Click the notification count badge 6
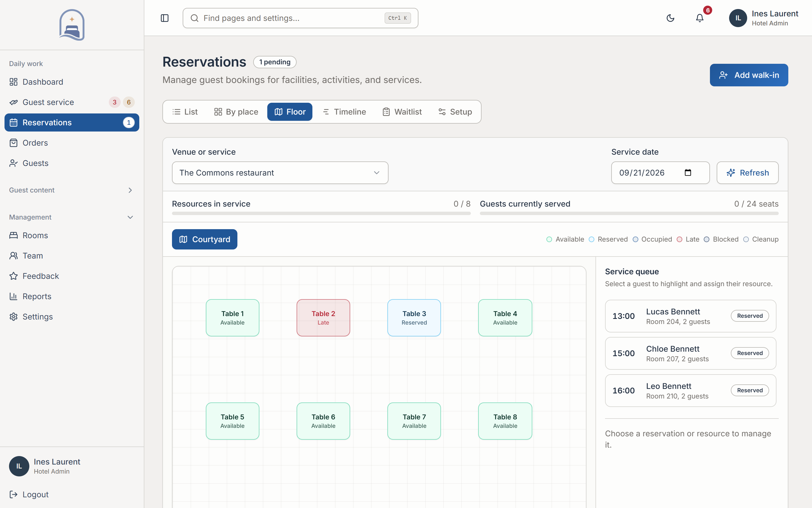 pyautogui.click(x=708, y=10)
